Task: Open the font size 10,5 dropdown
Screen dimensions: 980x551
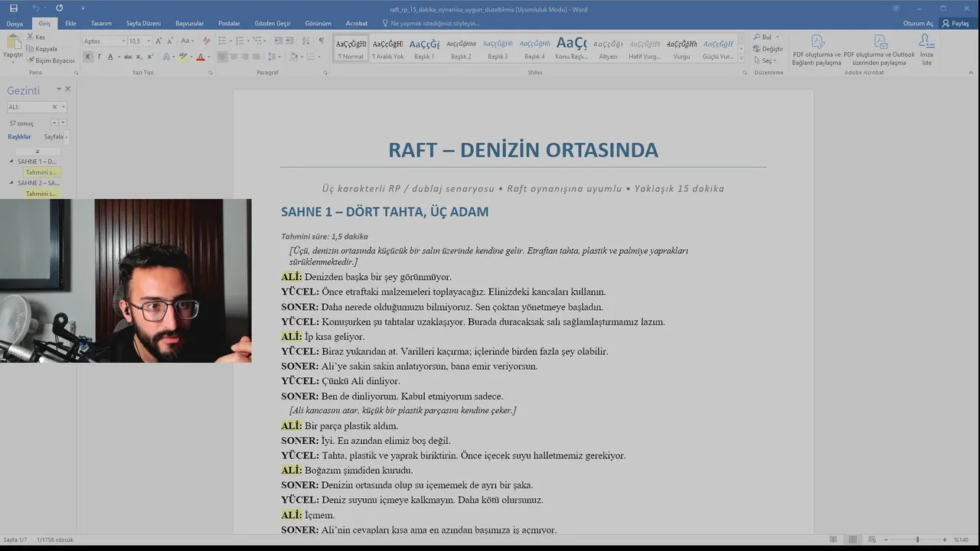Action: [149, 41]
